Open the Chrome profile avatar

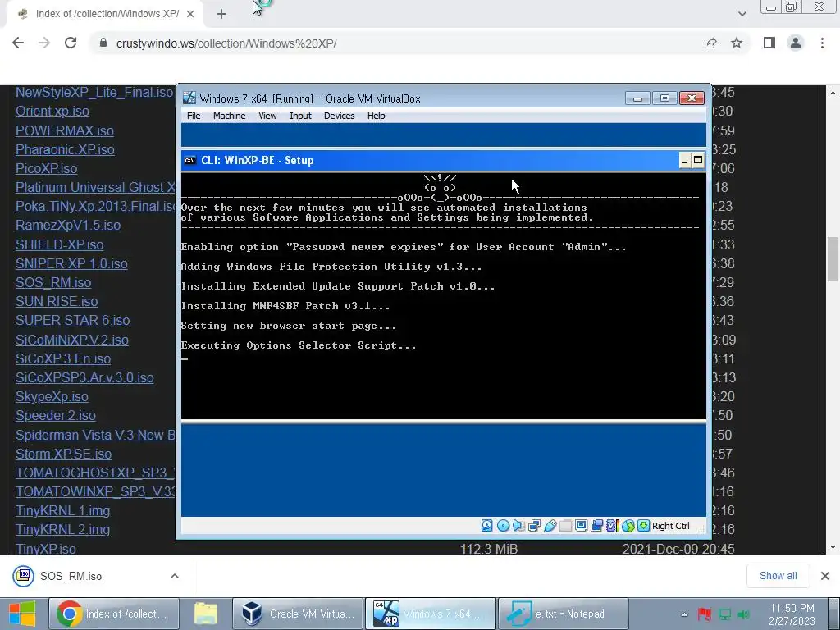[796, 43]
